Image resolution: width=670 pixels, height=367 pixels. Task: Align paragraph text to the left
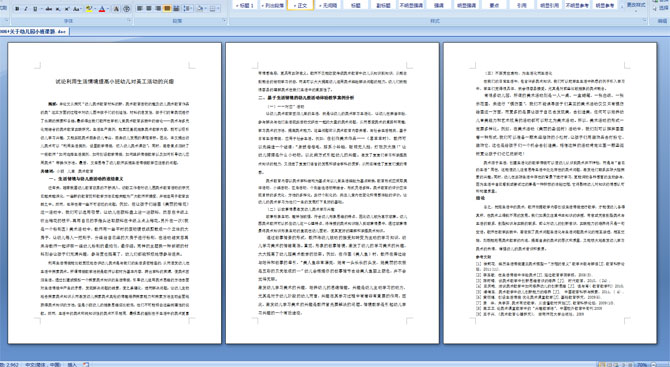140,8
